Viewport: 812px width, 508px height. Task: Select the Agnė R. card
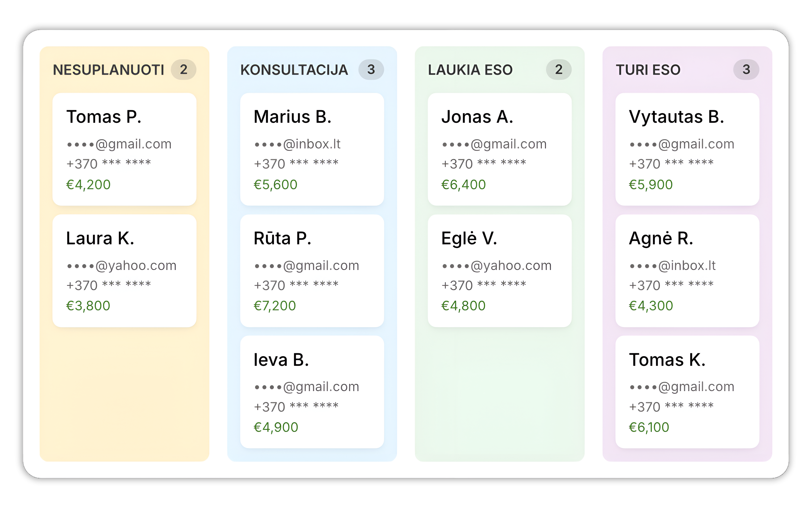pos(687,271)
